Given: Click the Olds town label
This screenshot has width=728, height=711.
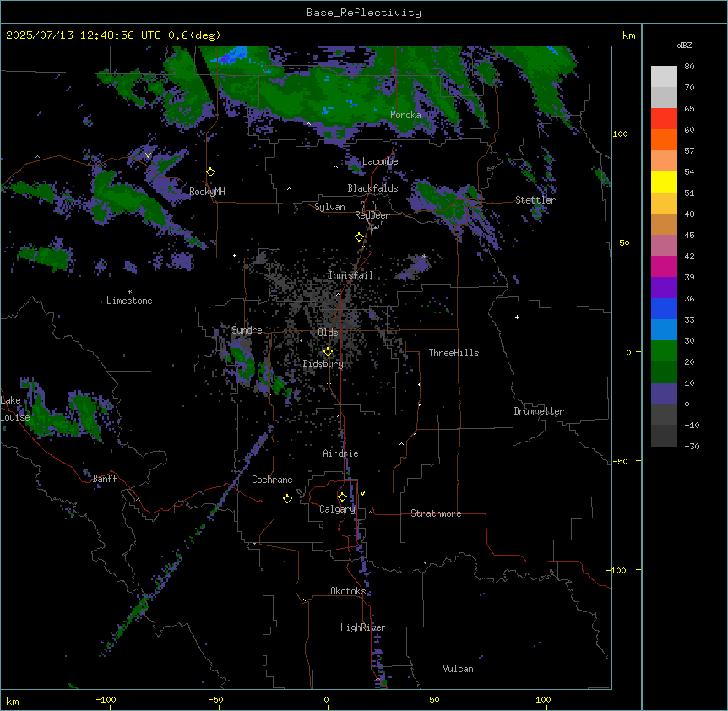Looking at the screenshot, I should pos(328,333).
